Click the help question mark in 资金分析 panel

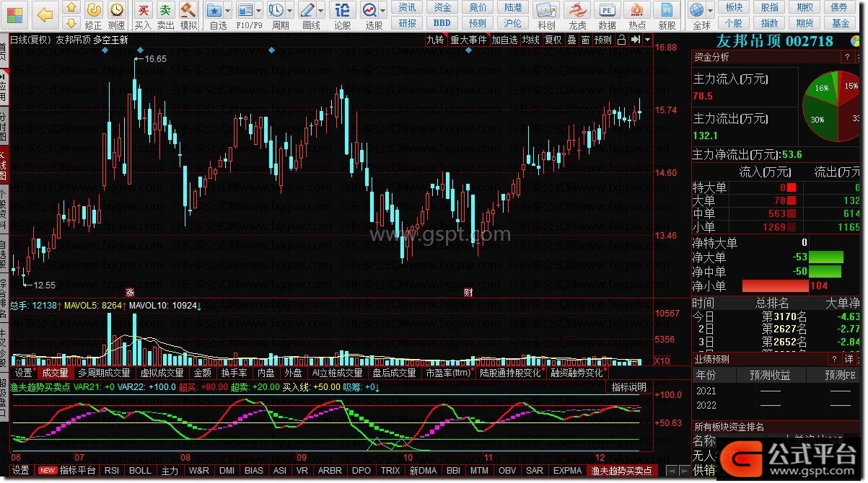846,57
